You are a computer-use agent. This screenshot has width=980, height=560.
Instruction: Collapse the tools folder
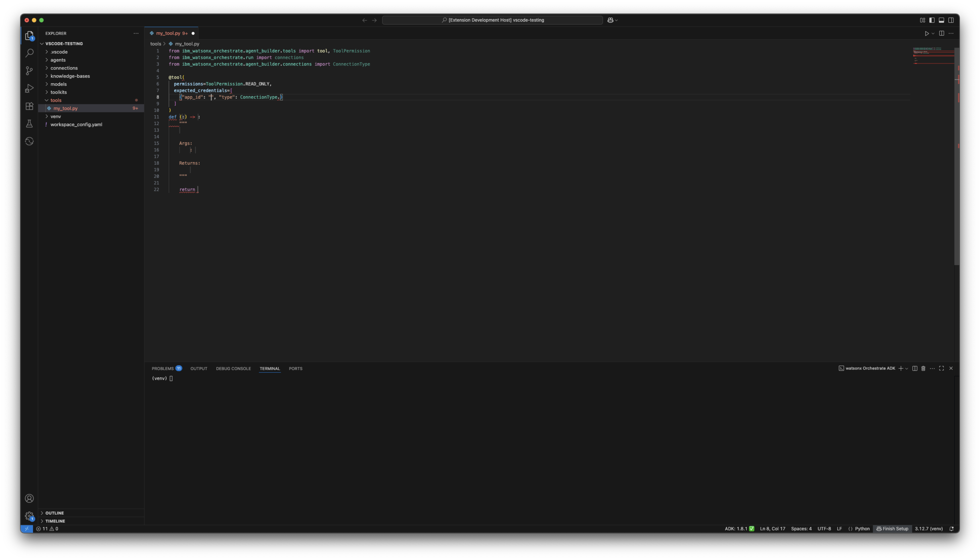pos(56,100)
